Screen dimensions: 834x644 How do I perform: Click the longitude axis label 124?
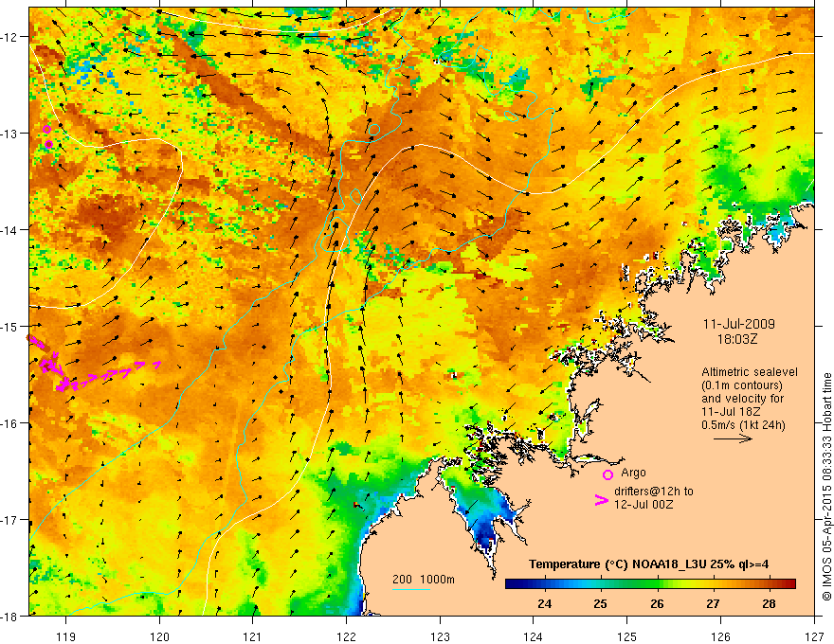point(534,636)
